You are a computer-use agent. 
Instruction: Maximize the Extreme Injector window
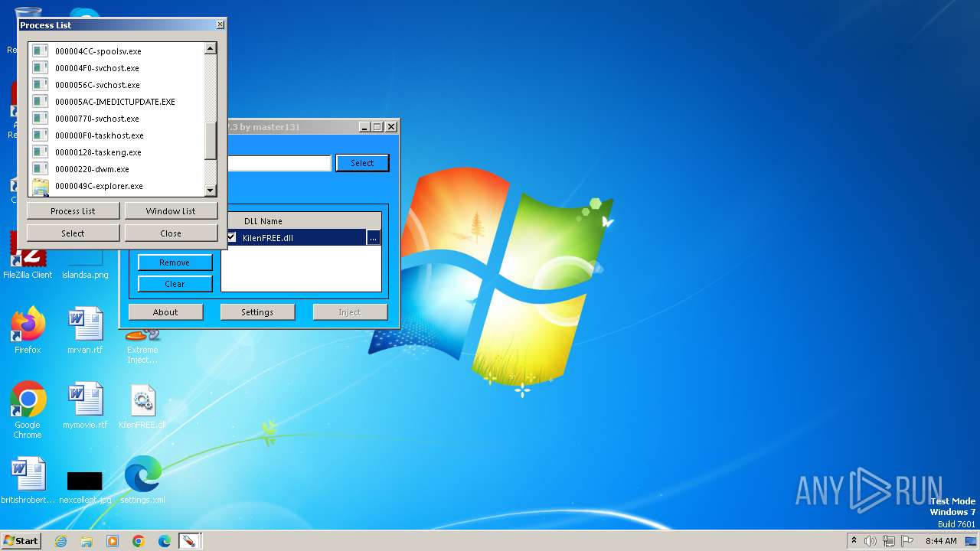point(377,127)
